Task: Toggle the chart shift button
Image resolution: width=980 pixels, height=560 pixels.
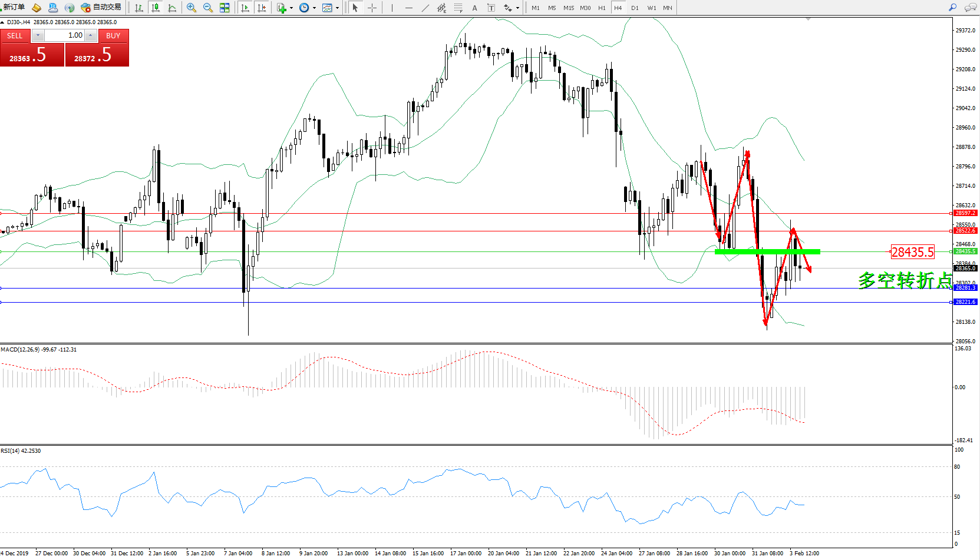Action: click(262, 8)
